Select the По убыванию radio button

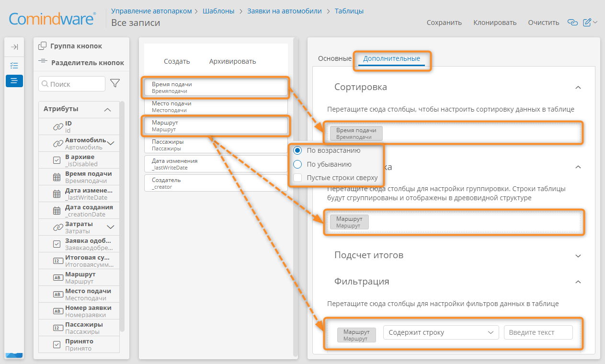pyautogui.click(x=297, y=164)
